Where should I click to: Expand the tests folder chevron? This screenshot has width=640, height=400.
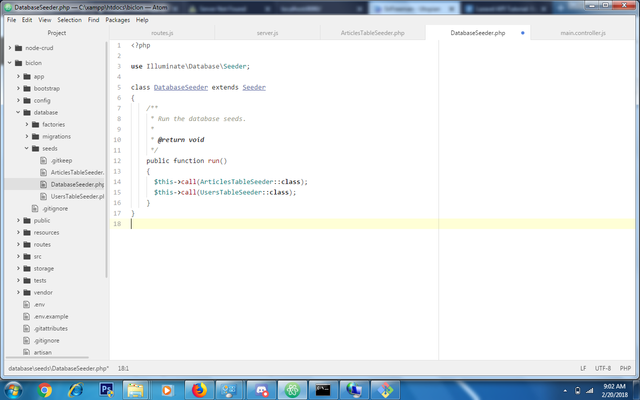pyautogui.click(x=18, y=280)
